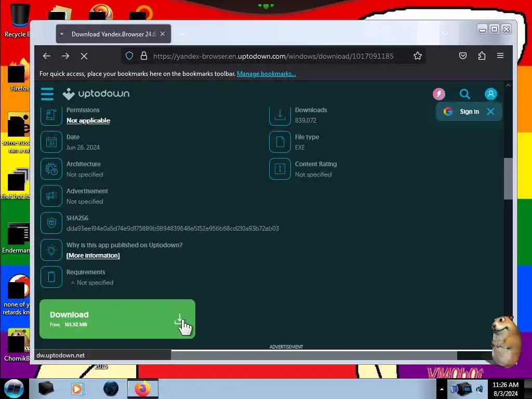Click the SHA256 shield icon
The height and width of the screenshot is (399, 532).
pyautogui.click(x=51, y=223)
